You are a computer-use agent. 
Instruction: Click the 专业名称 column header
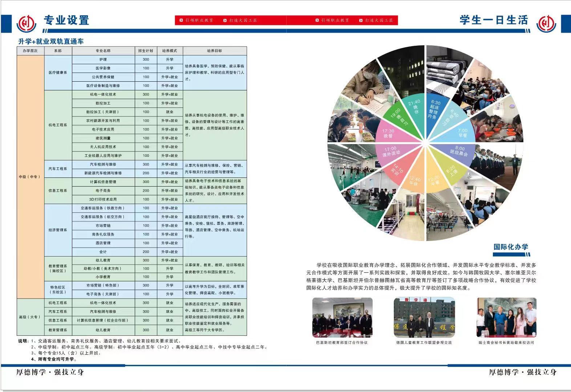pos(103,51)
